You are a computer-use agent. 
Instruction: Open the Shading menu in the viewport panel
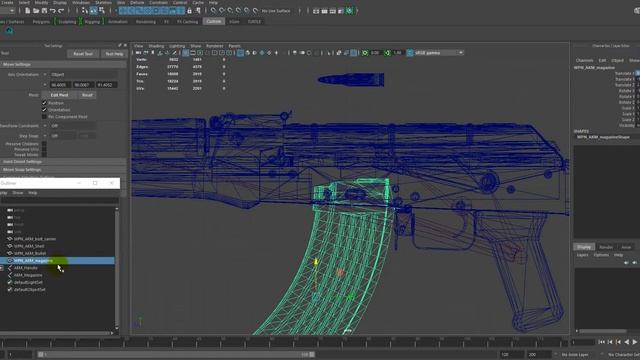coord(156,46)
